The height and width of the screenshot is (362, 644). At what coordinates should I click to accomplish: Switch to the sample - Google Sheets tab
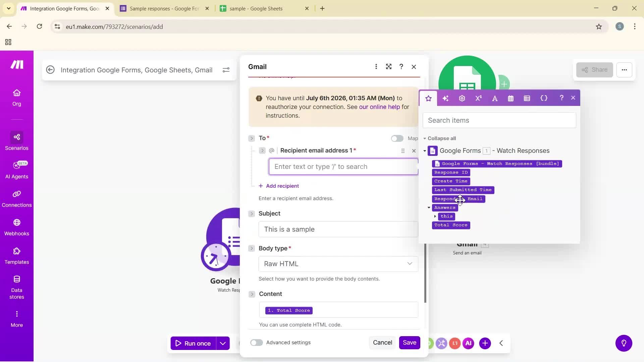click(257, 8)
